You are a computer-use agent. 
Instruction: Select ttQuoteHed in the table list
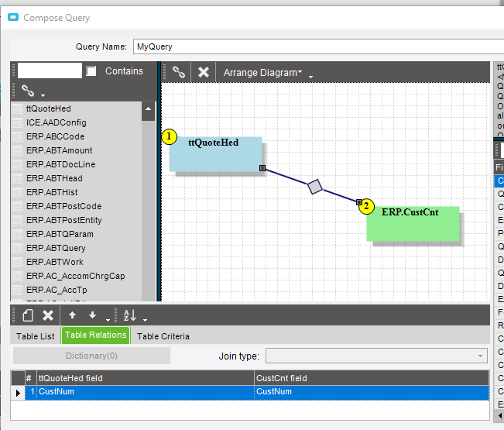pyautogui.click(x=49, y=108)
